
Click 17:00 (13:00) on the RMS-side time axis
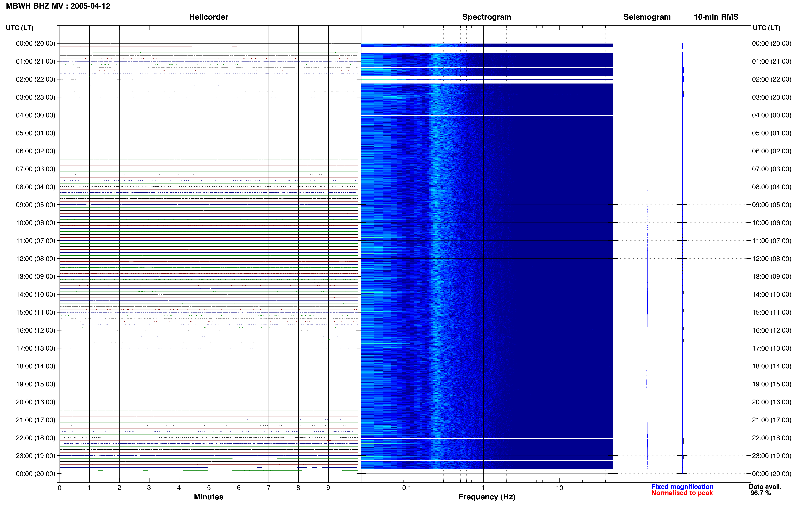click(771, 348)
